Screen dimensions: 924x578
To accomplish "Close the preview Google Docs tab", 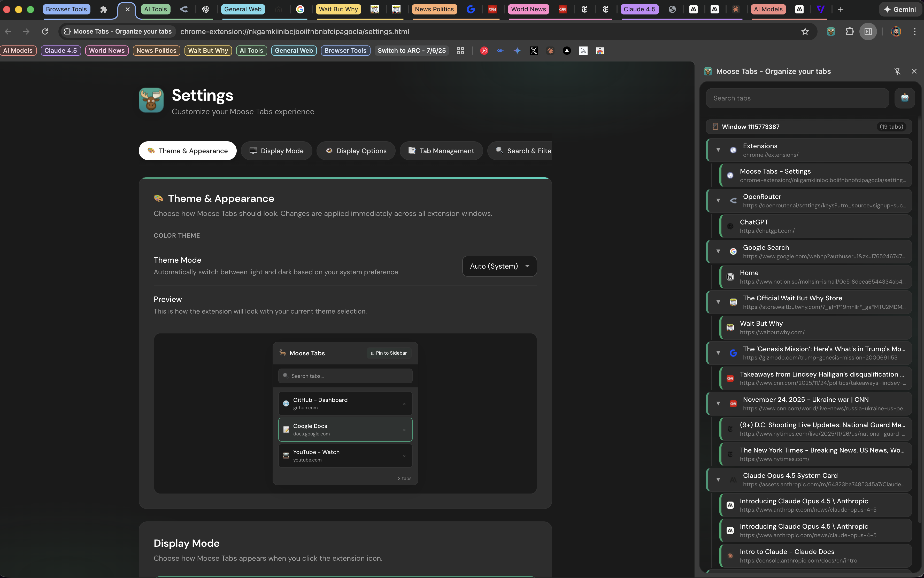I will coord(404,430).
